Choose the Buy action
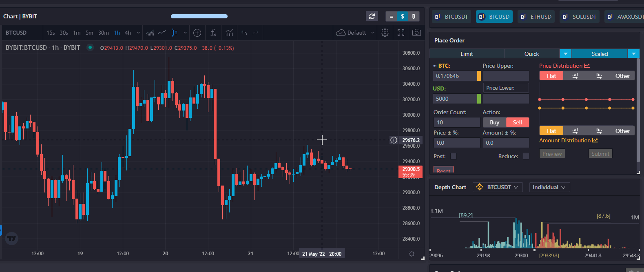This screenshot has width=644, height=272. pyautogui.click(x=495, y=122)
